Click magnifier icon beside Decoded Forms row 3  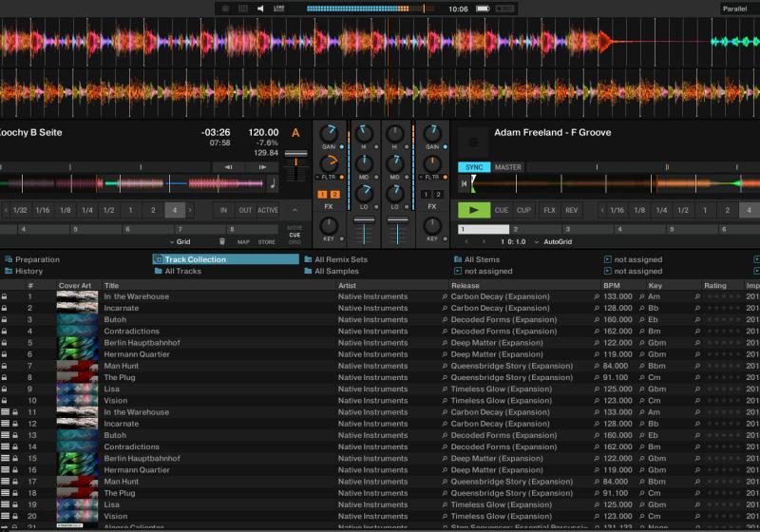(x=445, y=319)
